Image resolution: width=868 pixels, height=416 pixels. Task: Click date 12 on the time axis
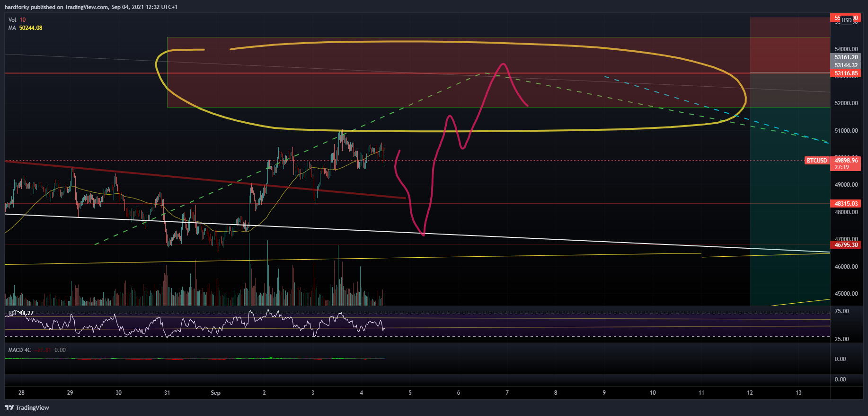click(750, 393)
